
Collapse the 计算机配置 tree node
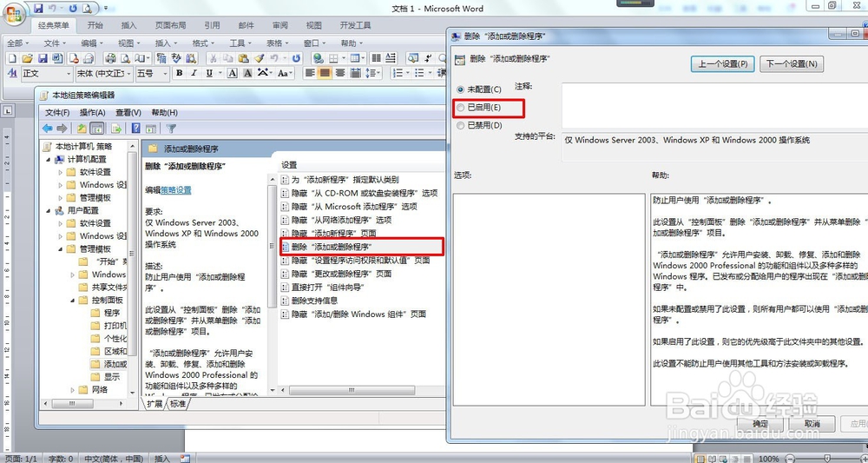(x=49, y=159)
